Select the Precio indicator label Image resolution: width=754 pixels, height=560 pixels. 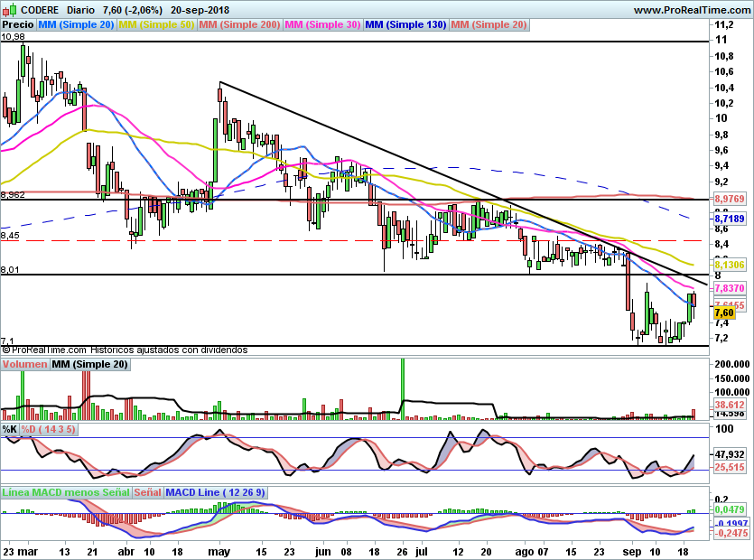(18, 25)
